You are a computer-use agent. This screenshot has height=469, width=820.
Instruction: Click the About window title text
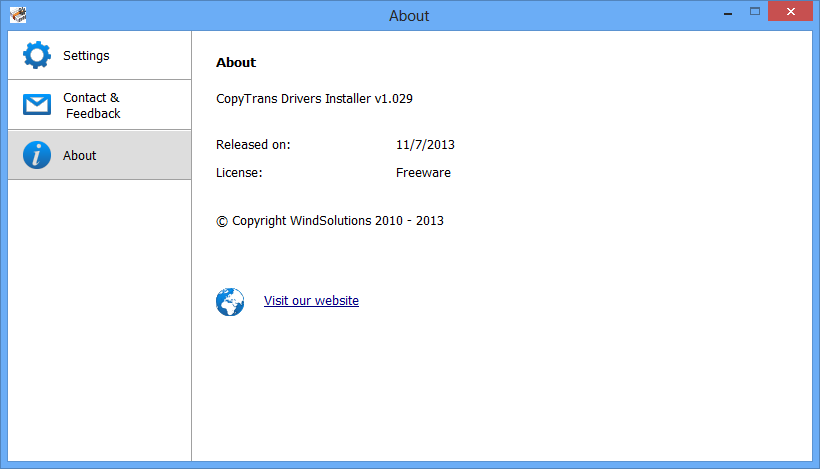point(409,16)
